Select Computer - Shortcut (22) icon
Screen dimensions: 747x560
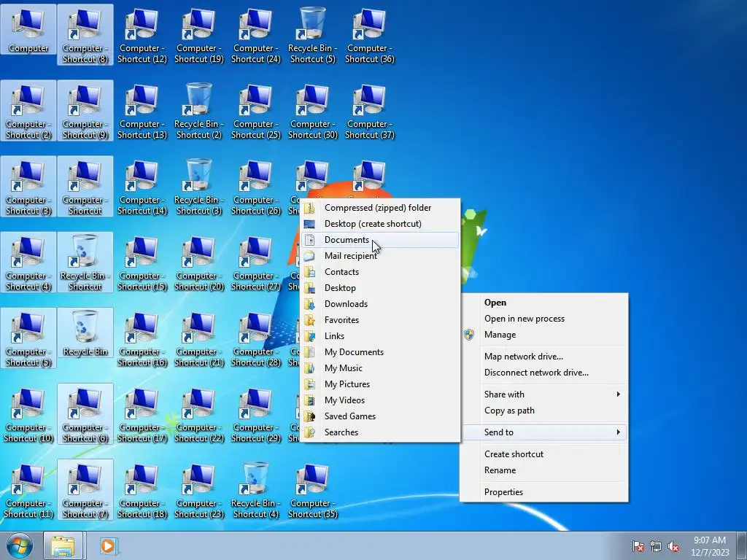199,414
